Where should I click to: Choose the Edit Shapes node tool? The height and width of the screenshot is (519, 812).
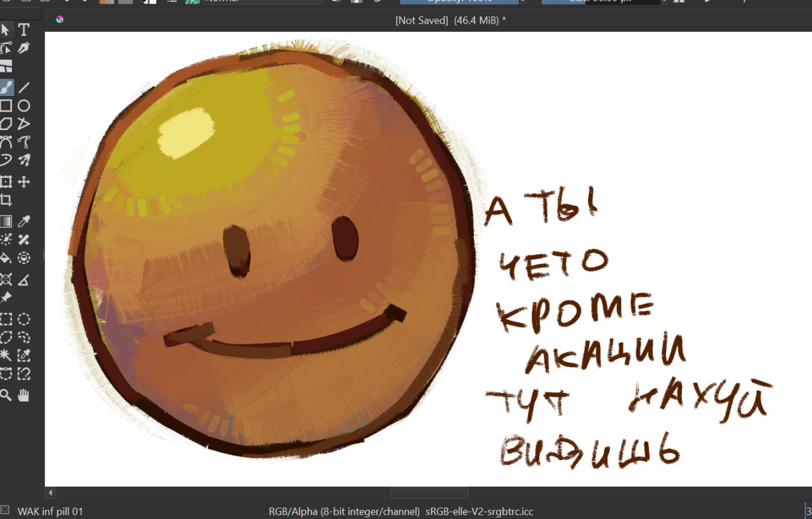[x=6, y=48]
